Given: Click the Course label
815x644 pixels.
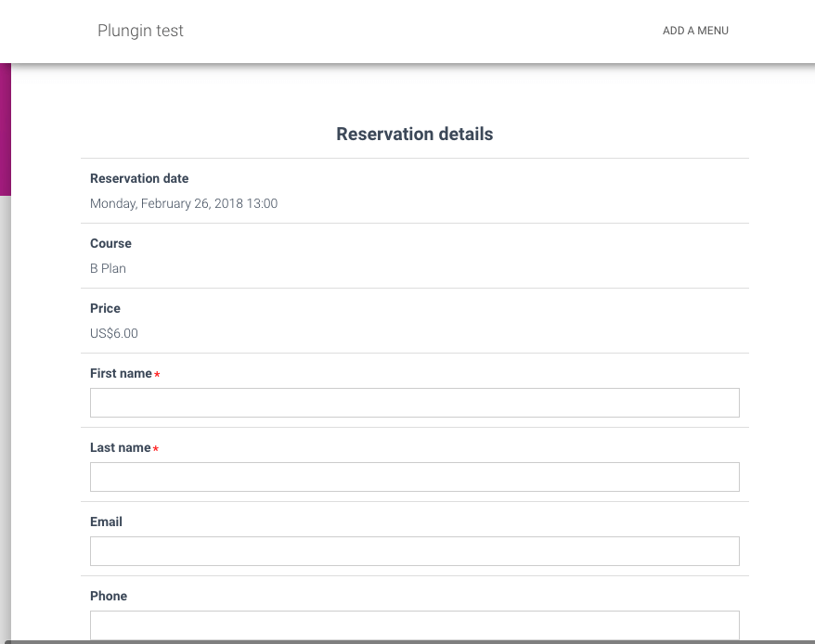Looking at the screenshot, I should pyautogui.click(x=110, y=243).
